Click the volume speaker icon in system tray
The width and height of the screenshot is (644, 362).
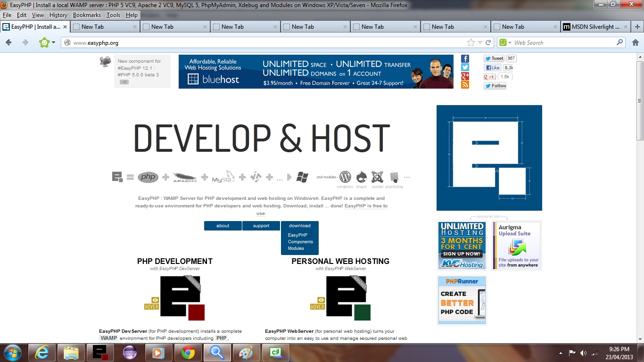pyautogui.click(x=584, y=353)
